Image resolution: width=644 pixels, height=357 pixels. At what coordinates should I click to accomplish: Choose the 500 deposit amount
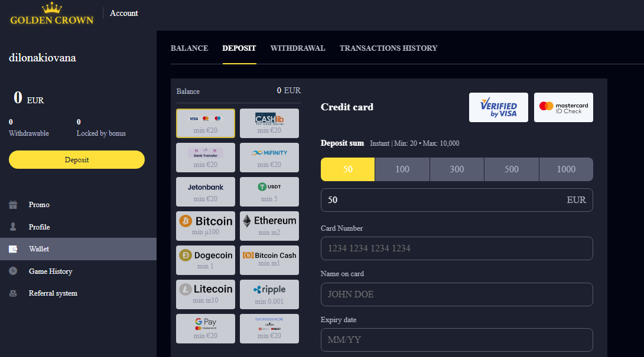click(x=512, y=169)
